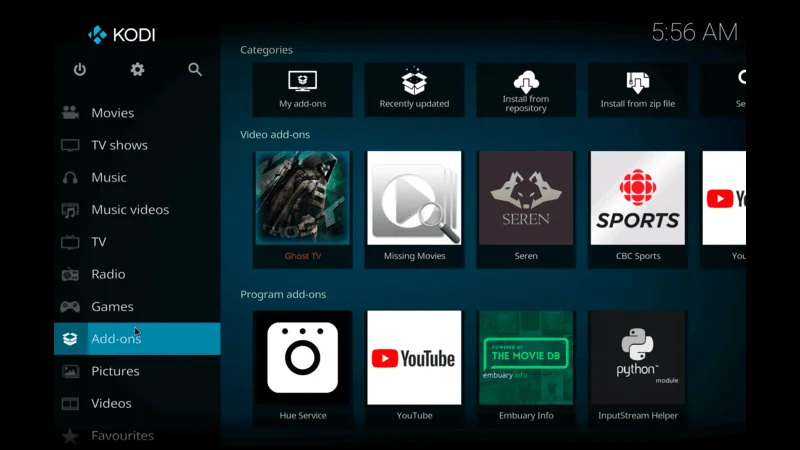The width and height of the screenshot is (800, 450).
Task: Click the Music headphones icon
Action: [x=70, y=178]
